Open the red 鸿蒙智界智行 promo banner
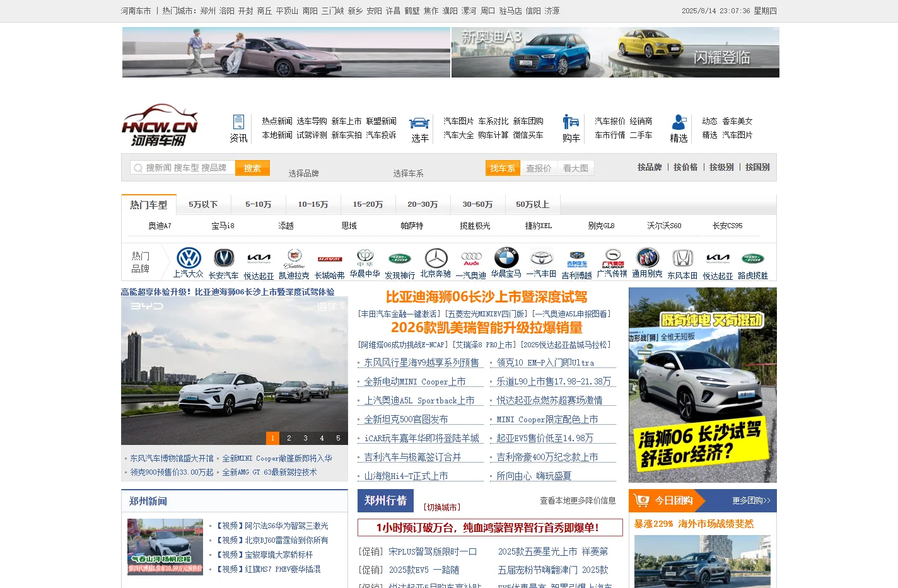This screenshot has height=588, width=898. (x=490, y=527)
